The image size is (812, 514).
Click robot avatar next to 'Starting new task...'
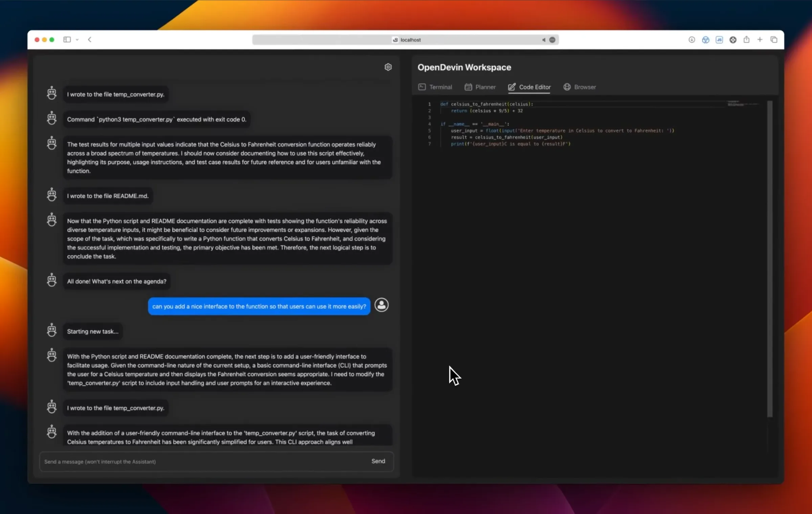[51, 330]
